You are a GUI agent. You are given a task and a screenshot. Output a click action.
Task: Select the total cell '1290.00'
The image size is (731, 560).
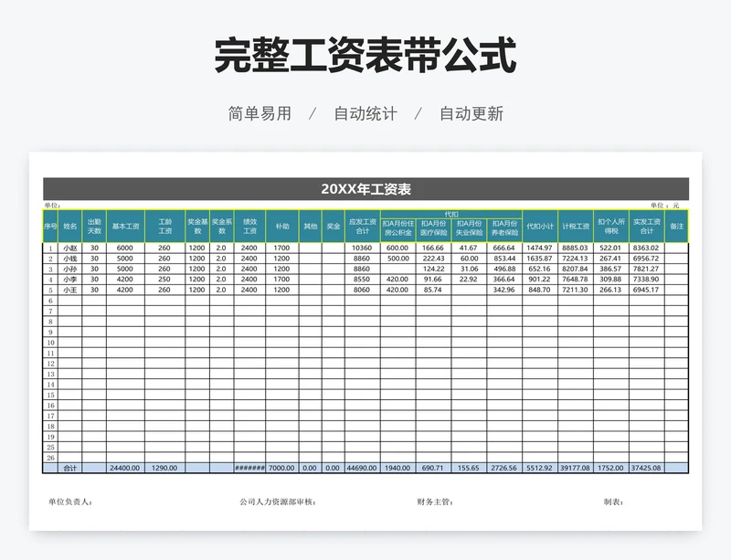[x=164, y=468]
